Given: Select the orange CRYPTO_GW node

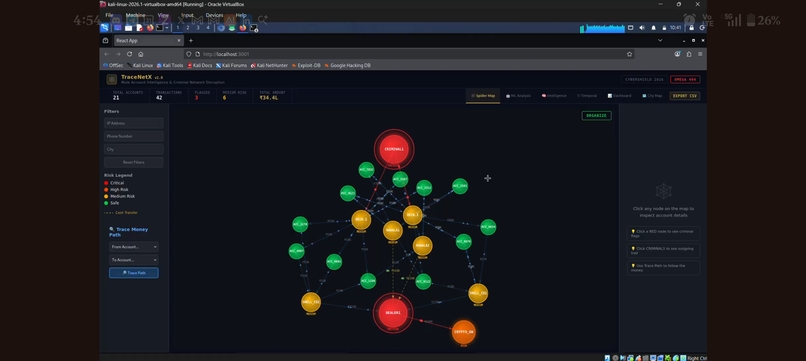Looking at the screenshot, I should (463, 332).
